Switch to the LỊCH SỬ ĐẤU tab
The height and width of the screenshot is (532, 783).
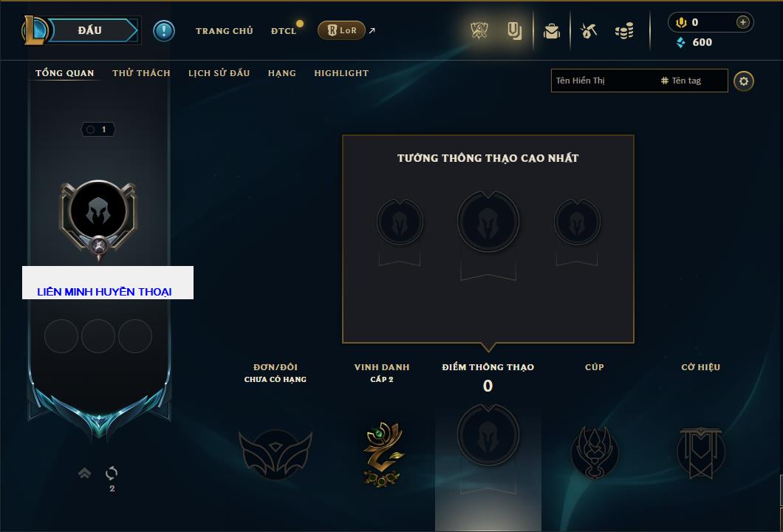point(219,73)
